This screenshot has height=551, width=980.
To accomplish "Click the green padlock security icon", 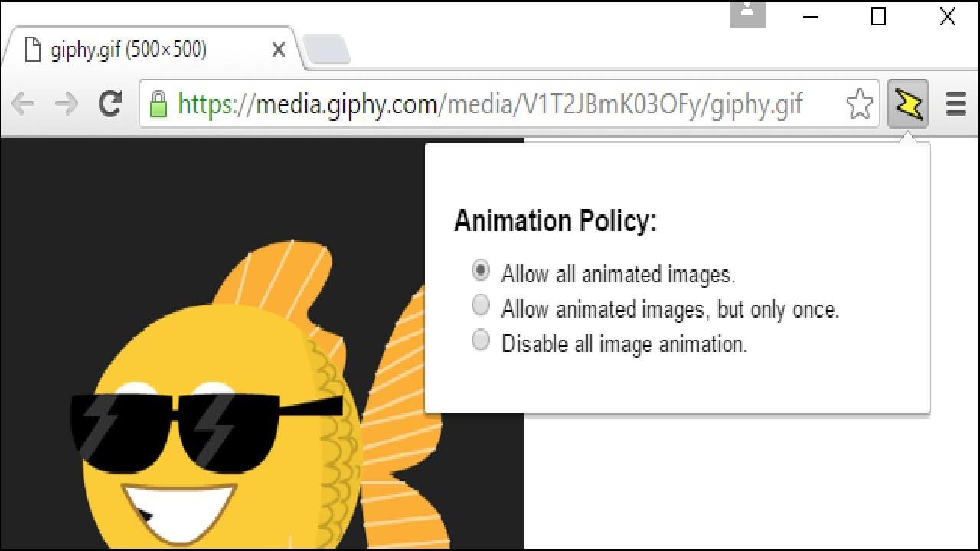I will pos(158,103).
